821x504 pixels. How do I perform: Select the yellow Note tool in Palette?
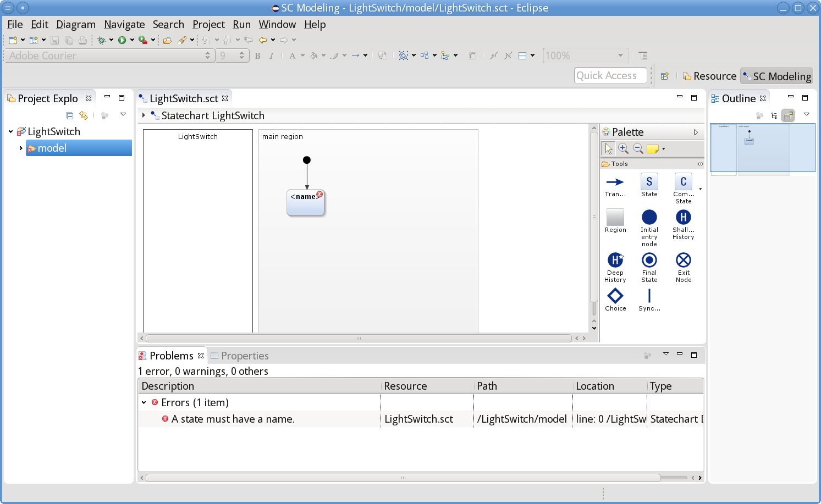pos(653,148)
